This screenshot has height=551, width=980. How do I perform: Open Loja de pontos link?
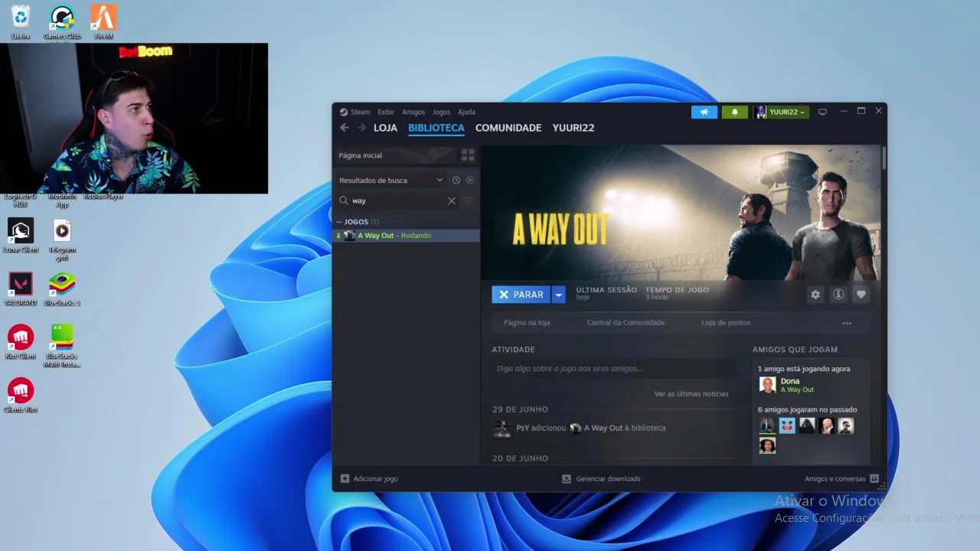pos(726,323)
